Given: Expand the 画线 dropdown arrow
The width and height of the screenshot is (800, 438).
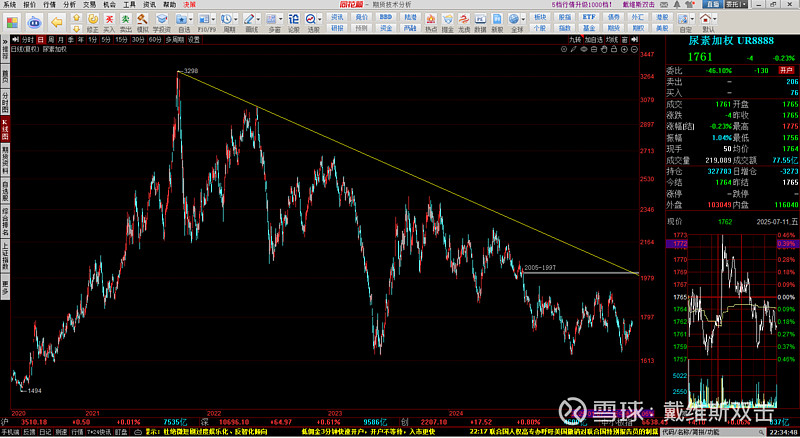Looking at the screenshot, I should [258, 19].
